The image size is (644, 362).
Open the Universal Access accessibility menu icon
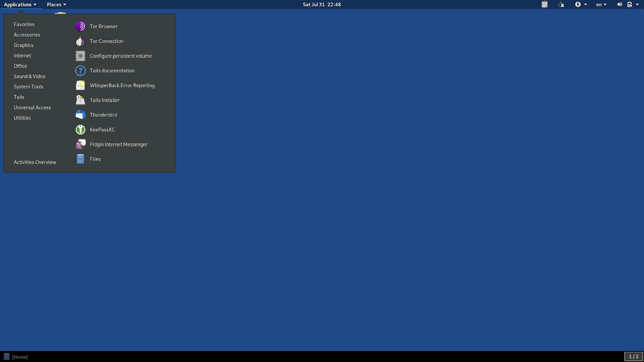578,4
